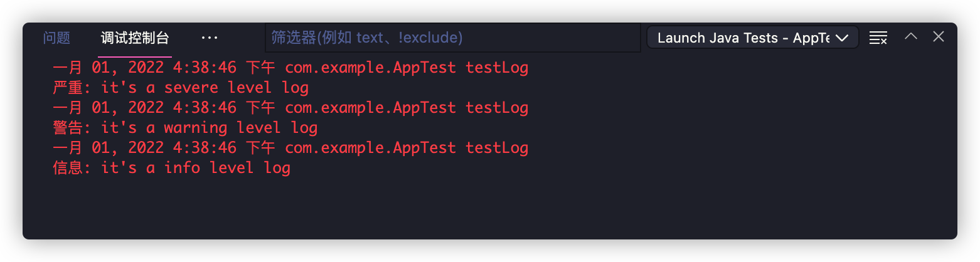
Task: Click the warning level log message
Action: coord(209,128)
